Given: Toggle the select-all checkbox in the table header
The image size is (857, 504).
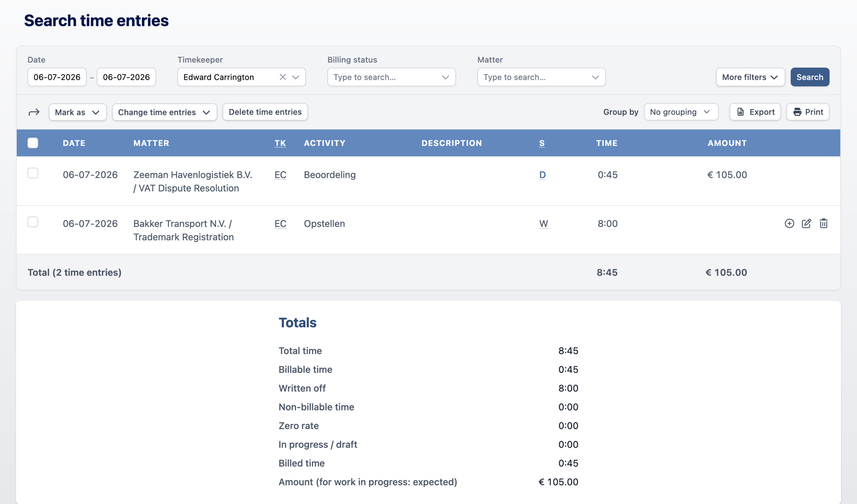Looking at the screenshot, I should click(33, 143).
